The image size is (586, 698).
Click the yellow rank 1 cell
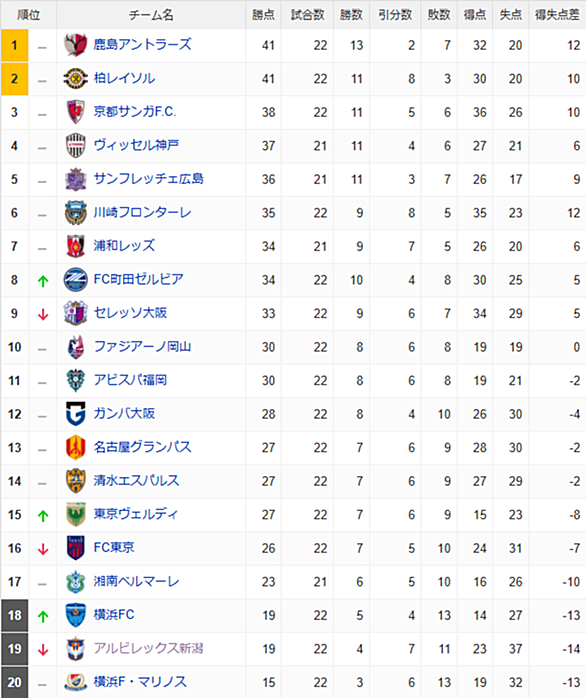click(x=15, y=45)
